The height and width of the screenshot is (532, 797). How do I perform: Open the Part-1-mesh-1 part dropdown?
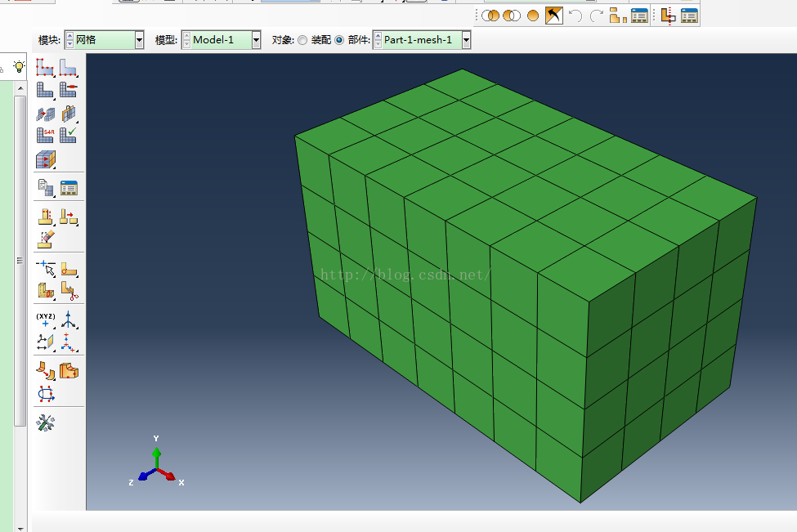tap(466, 40)
